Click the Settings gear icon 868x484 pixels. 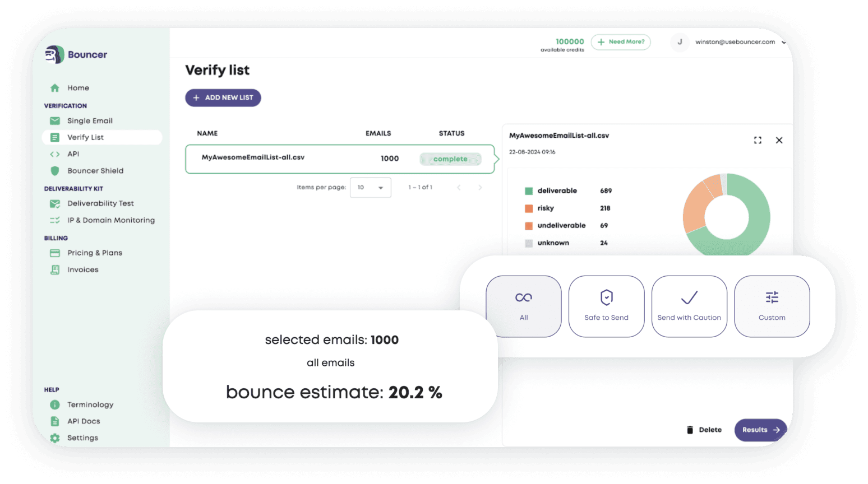tap(54, 438)
